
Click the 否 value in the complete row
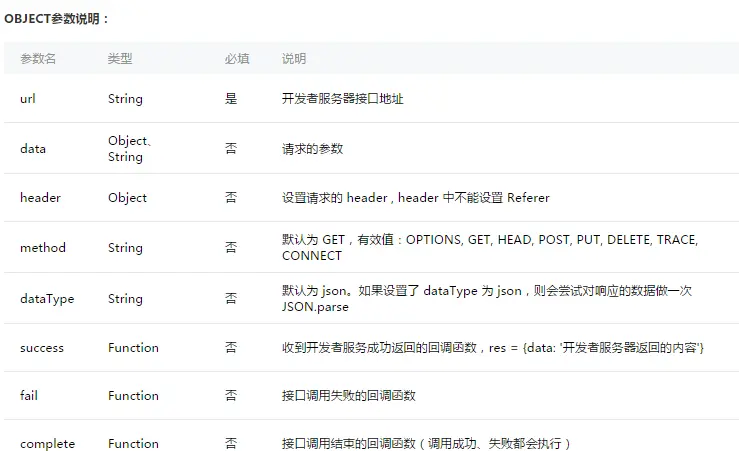[x=231, y=443]
